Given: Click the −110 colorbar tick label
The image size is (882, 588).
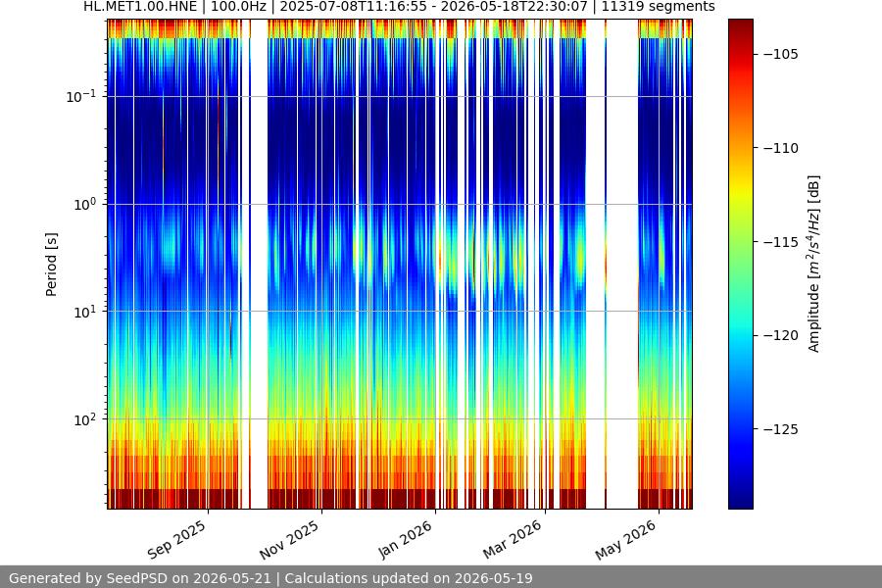Looking at the screenshot, I should tap(781, 148).
